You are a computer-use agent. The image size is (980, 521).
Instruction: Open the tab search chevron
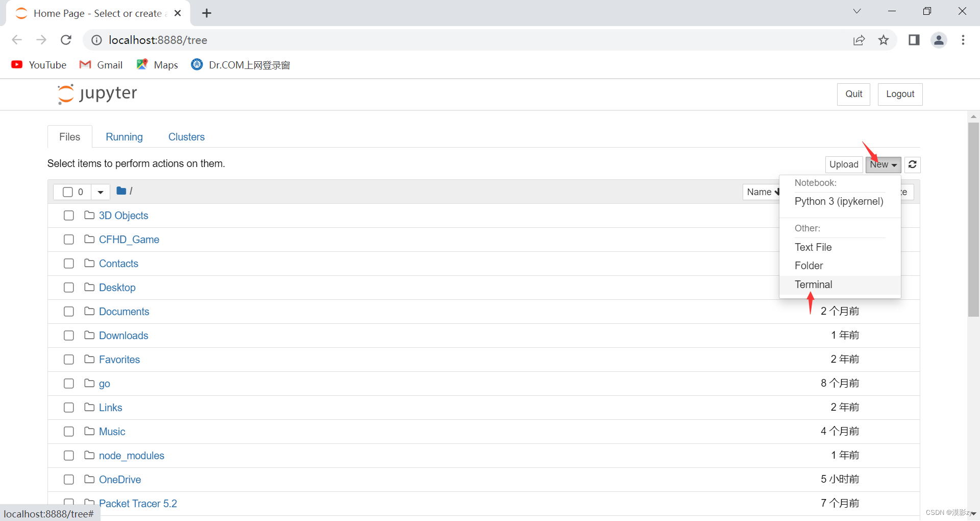point(857,11)
